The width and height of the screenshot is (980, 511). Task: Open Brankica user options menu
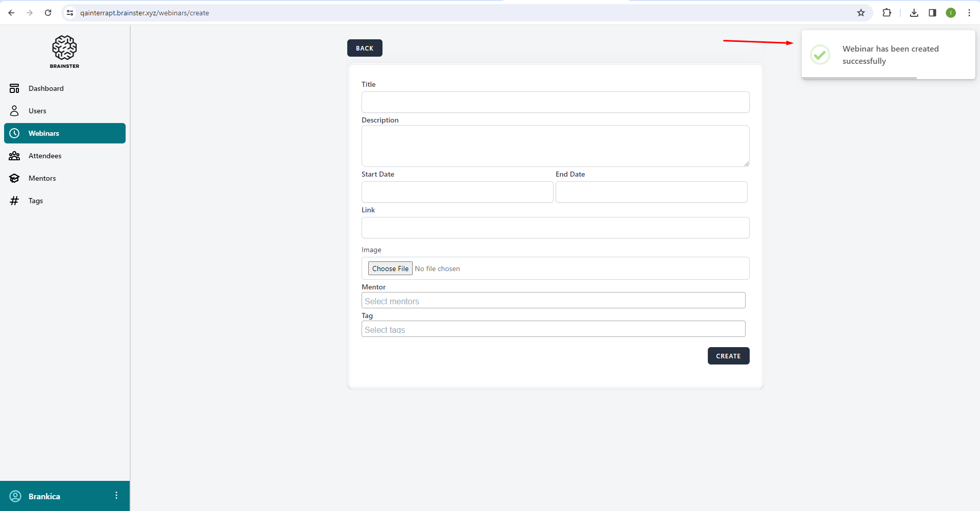tap(116, 496)
